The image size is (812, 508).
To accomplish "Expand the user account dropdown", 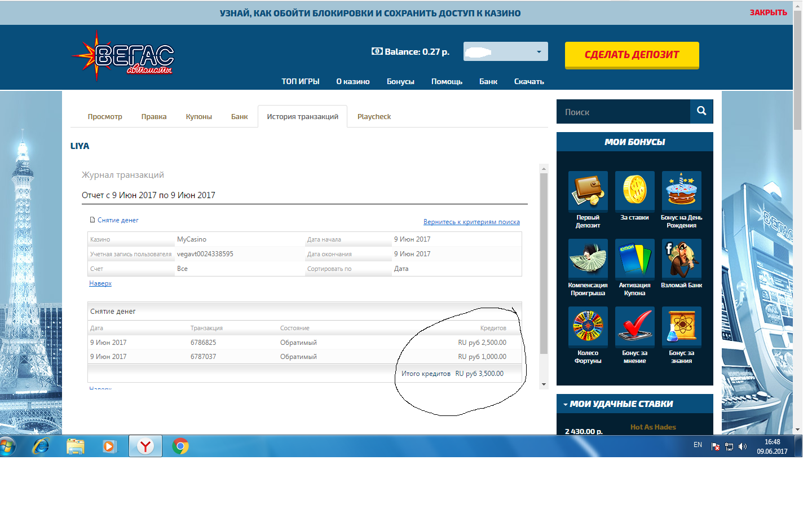I will click(x=505, y=51).
